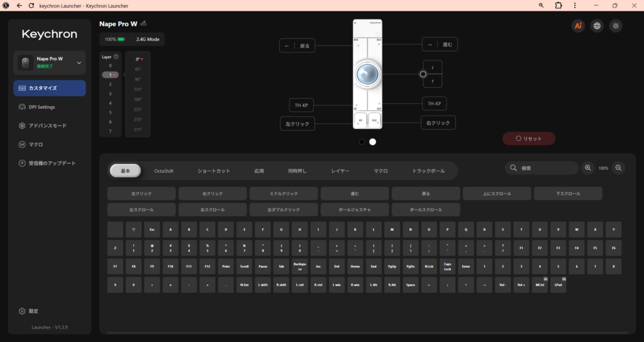
Task: Click the red リセット button
Action: tap(528, 138)
